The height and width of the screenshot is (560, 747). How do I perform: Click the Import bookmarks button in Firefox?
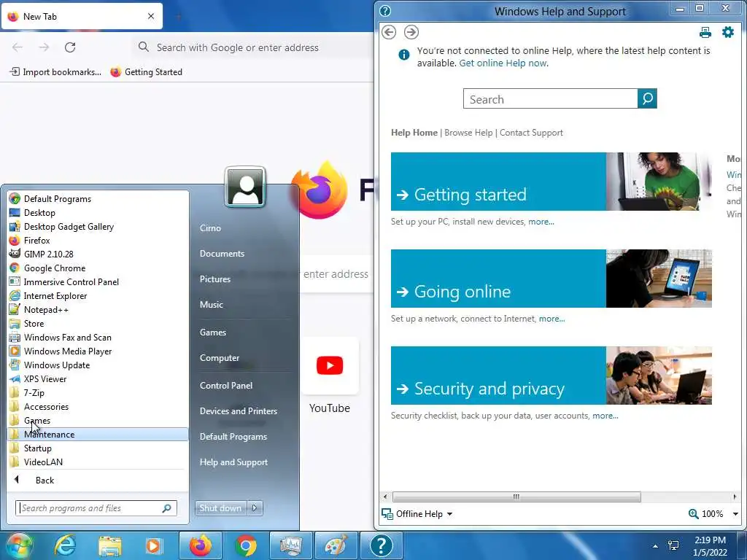55,72
